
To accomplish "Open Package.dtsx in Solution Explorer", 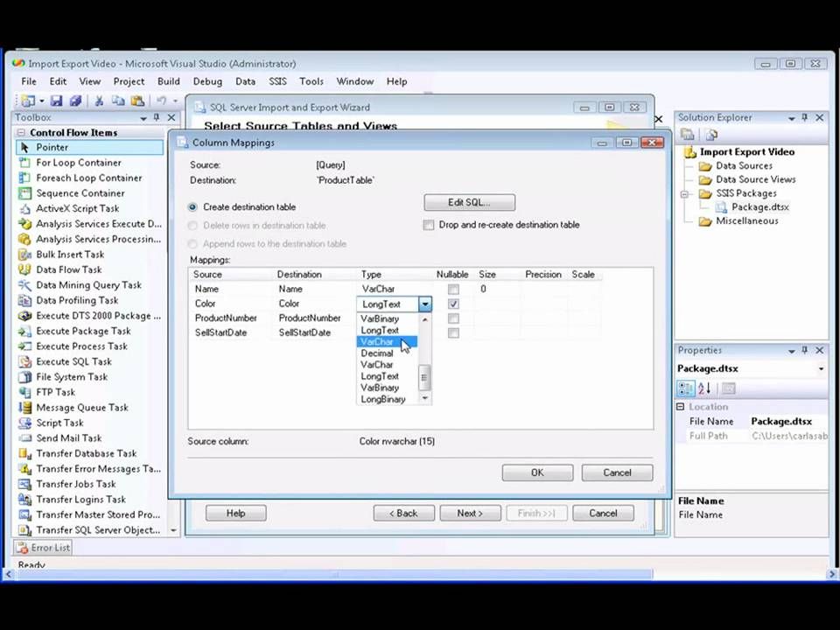I will point(759,206).
